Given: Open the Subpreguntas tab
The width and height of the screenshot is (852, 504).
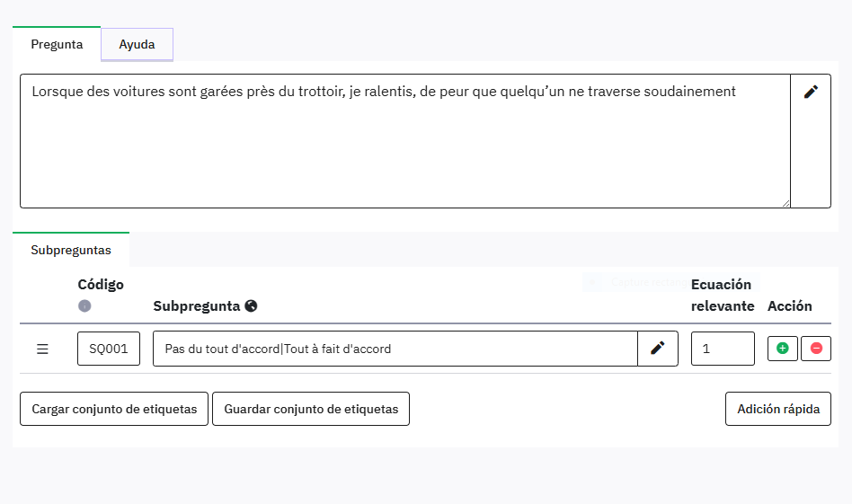Looking at the screenshot, I should [71, 250].
